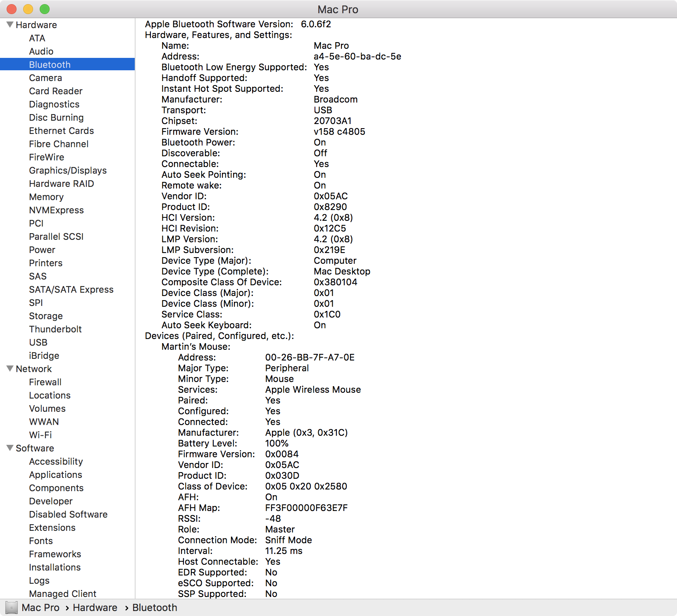677x616 pixels.
Task: Select NVMExpress in the sidebar
Action: click(x=56, y=210)
